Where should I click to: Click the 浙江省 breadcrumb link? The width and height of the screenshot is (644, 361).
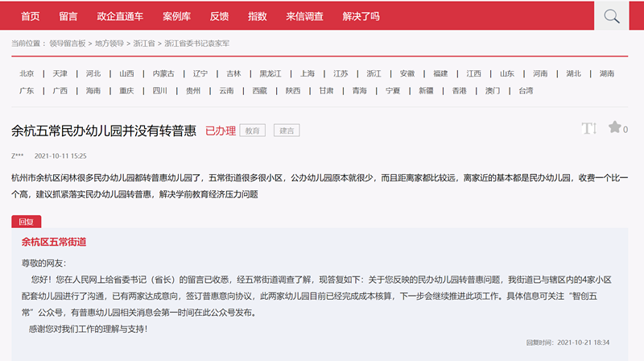click(145, 44)
